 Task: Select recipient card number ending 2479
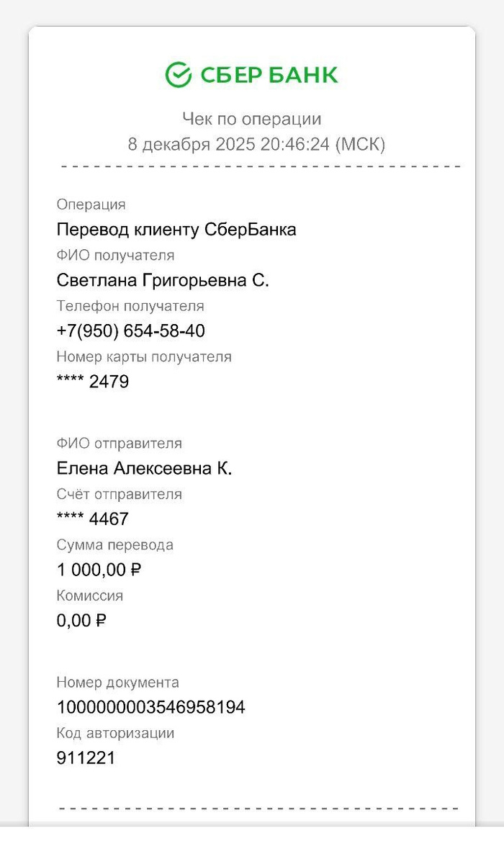point(93,382)
